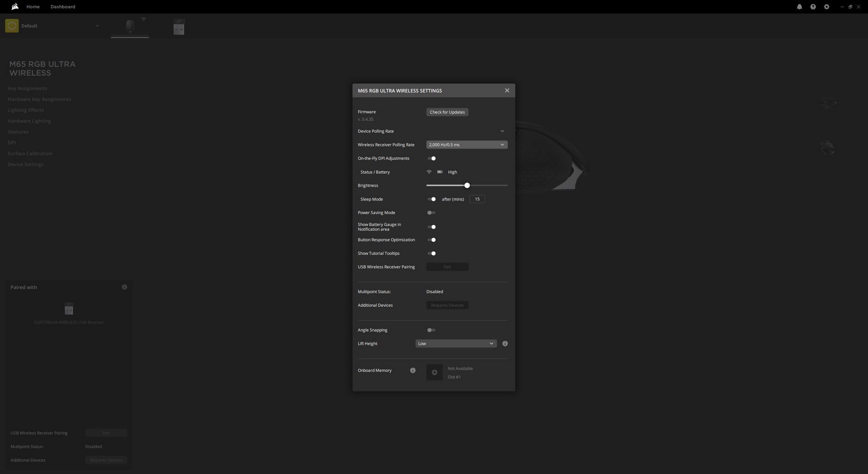
Task: Select Key Assignments in sidebar
Action: point(28,88)
